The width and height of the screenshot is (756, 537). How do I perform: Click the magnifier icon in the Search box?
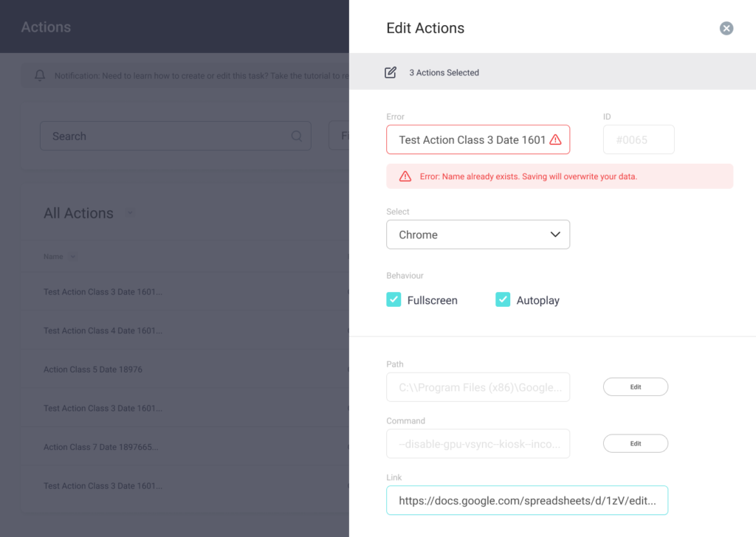coord(297,136)
